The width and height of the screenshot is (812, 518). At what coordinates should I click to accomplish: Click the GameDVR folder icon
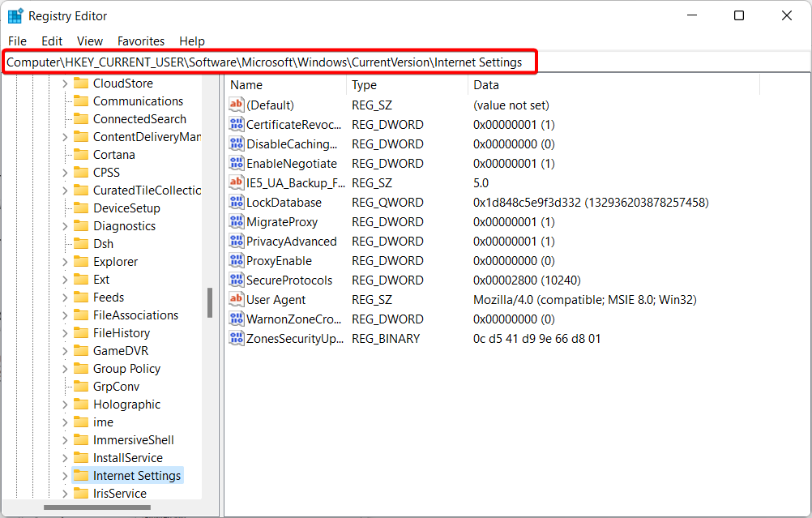pyautogui.click(x=81, y=351)
